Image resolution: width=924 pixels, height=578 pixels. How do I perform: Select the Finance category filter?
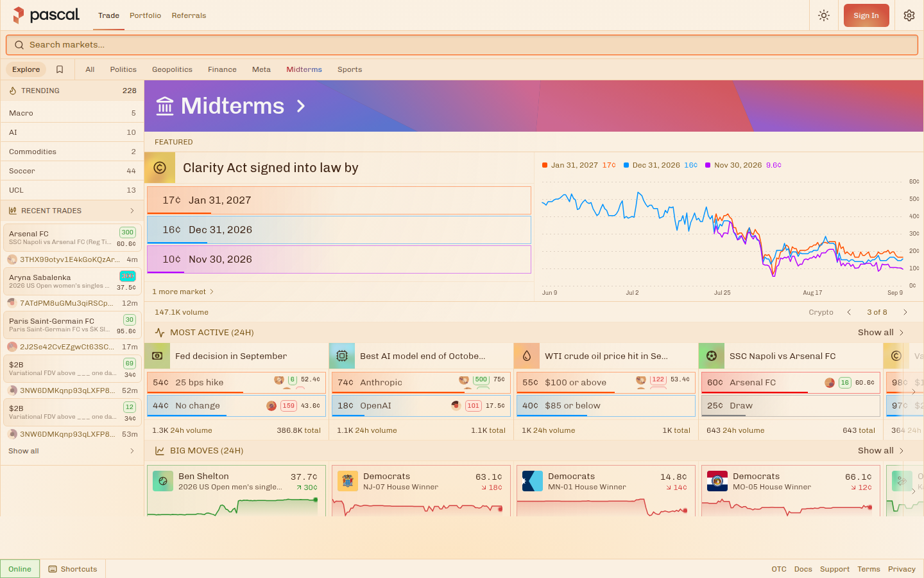coord(222,69)
